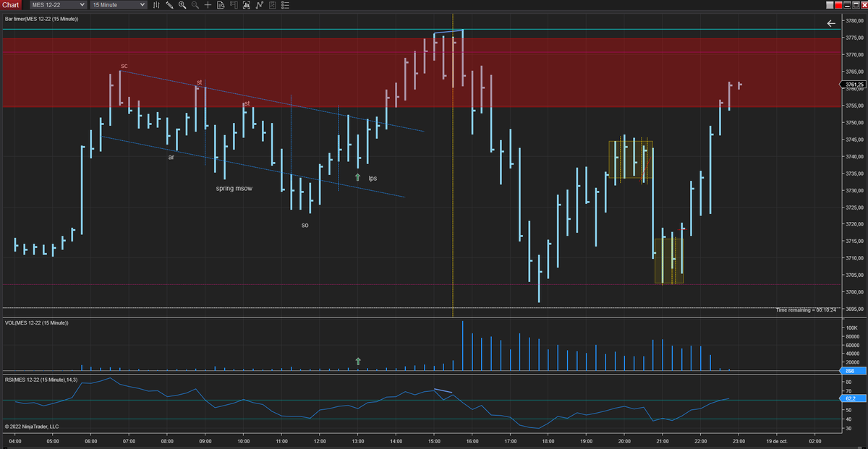Select the drawing tools pencil icon
Viewport: 868px width, 449px height.
click(x=169, y=4)
